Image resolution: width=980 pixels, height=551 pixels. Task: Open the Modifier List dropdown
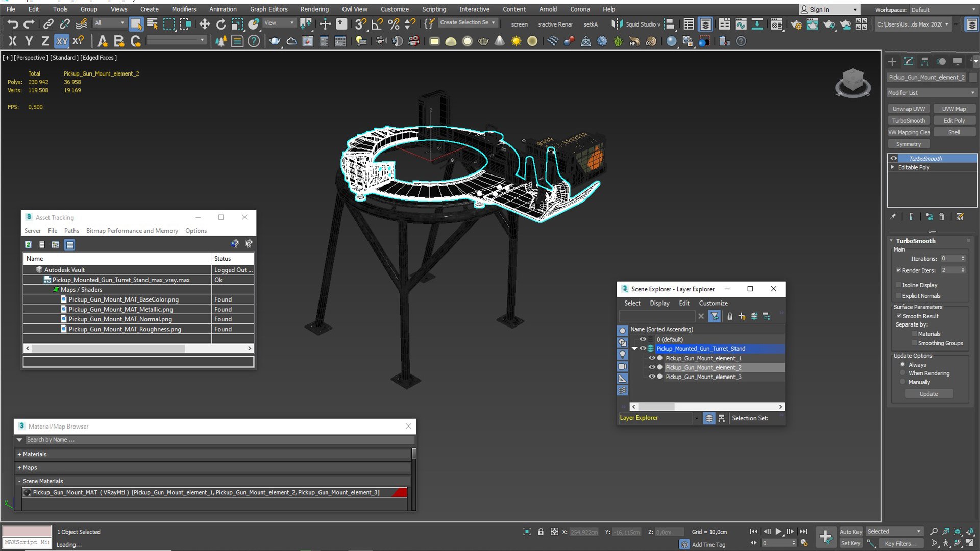pyautogui.click(x=932, y=93)
